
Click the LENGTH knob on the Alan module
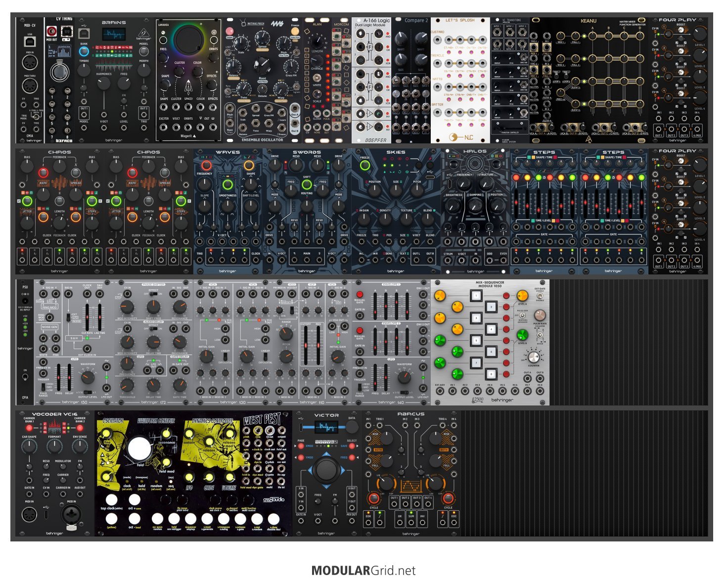[317, 41]
